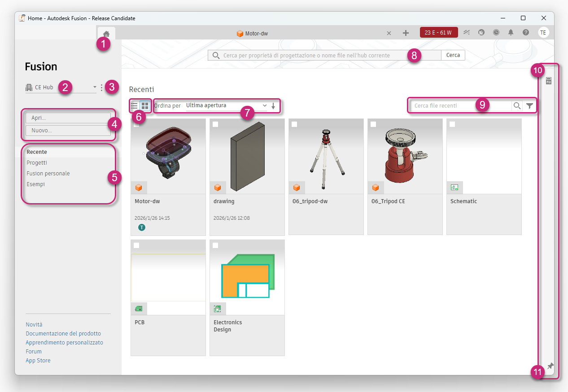Close the Motor-dw document tab

tap(389, 33)
